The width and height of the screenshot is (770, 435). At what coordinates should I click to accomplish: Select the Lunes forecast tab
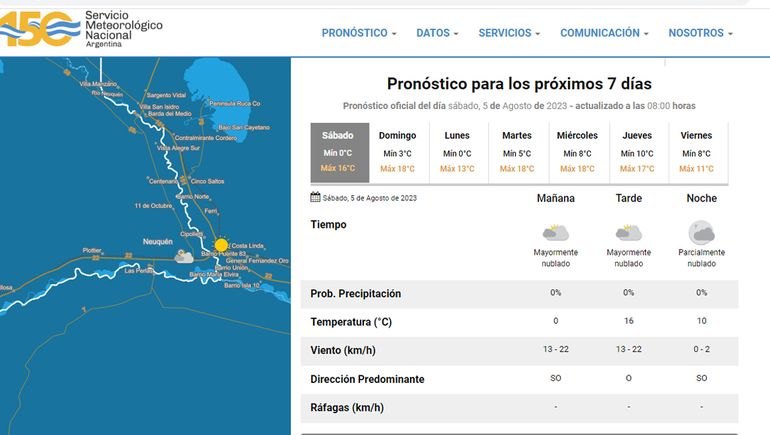pyautogui.click(x=457, y=153)
